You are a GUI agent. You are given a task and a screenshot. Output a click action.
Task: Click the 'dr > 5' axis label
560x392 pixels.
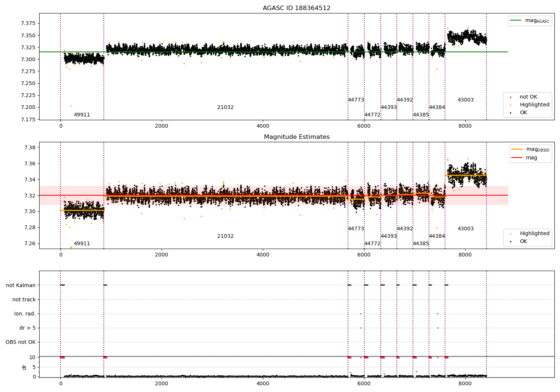pyautogui.click(x=28, y=328)
